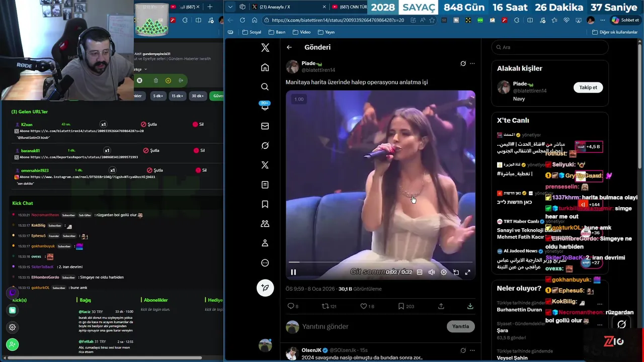Open the Sosyal bookmarks folder

(x=252, y=32)
